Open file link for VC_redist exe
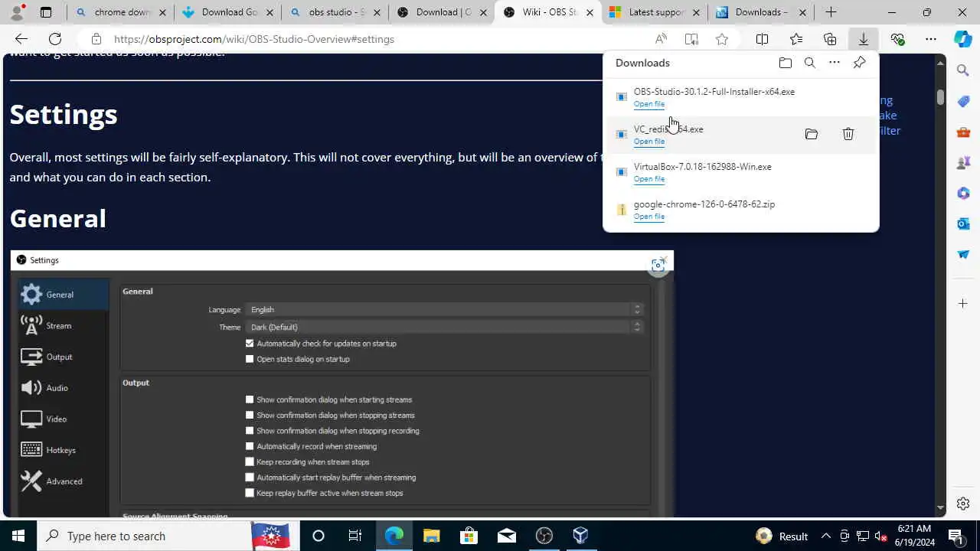980x551 pixels. (x=648, y=142)
